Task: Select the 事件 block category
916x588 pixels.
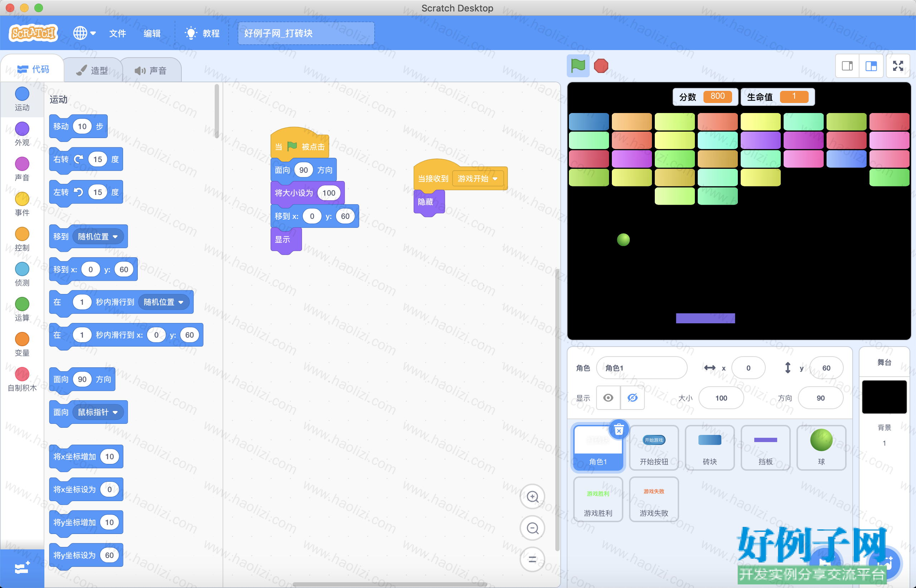Action: [22, 205]
